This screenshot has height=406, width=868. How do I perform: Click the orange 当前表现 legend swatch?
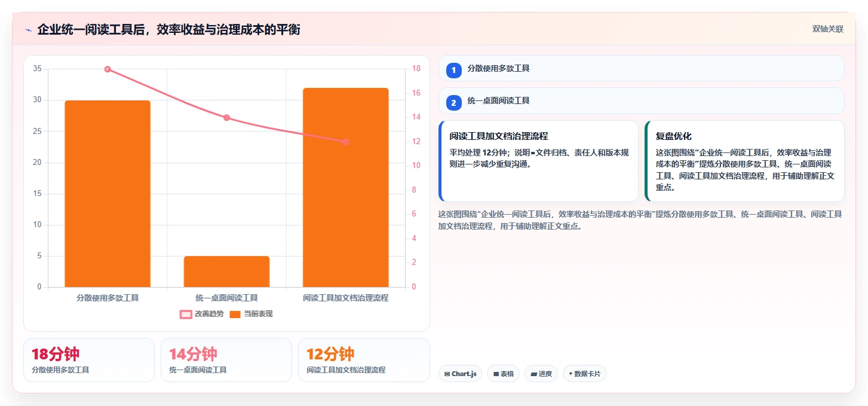(235, 314)
